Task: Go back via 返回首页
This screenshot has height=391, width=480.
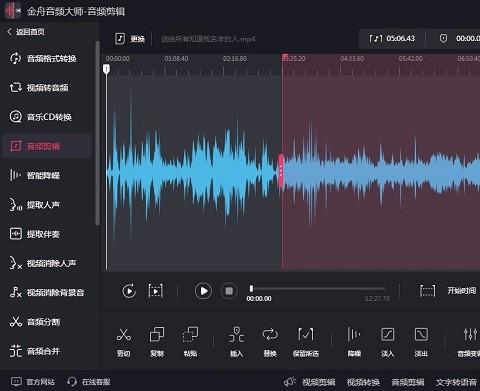Action: click(26, 32)
